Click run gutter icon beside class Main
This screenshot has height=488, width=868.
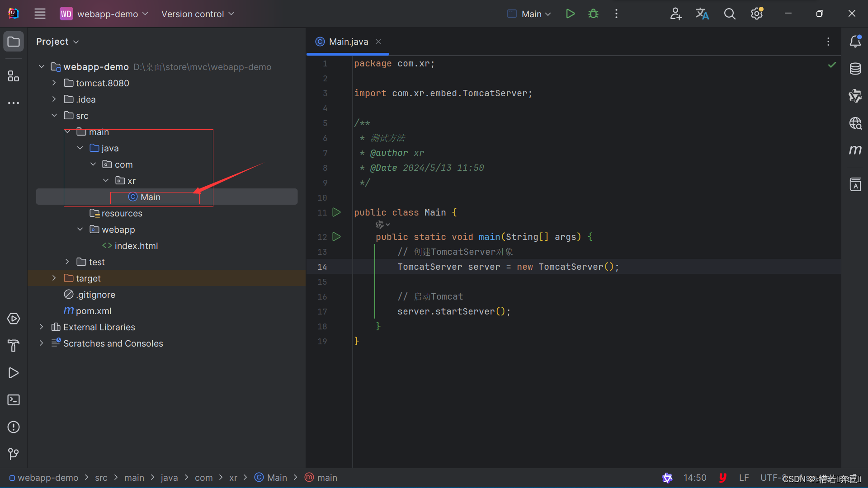pyautogui.click(x=336, y=212)
